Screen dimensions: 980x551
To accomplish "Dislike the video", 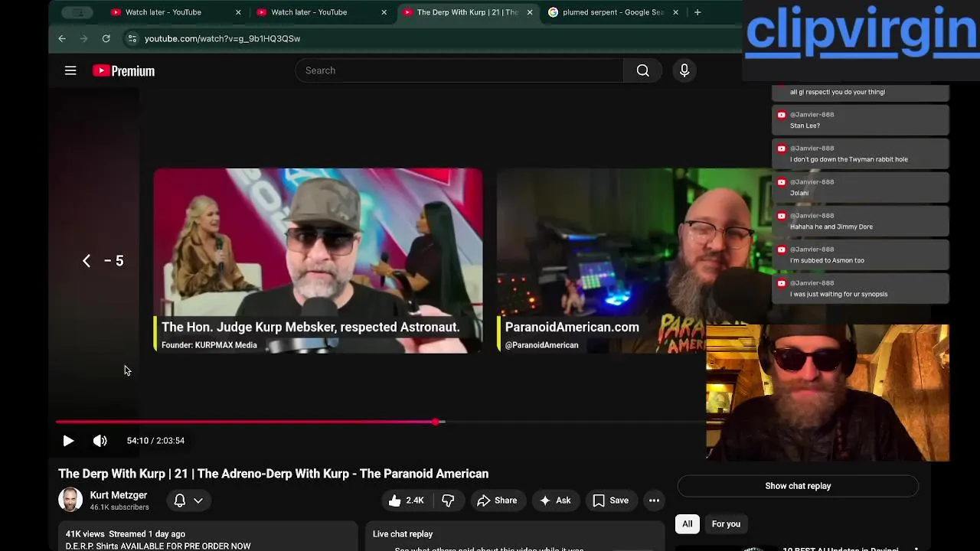I will click(x=448, y=500).
